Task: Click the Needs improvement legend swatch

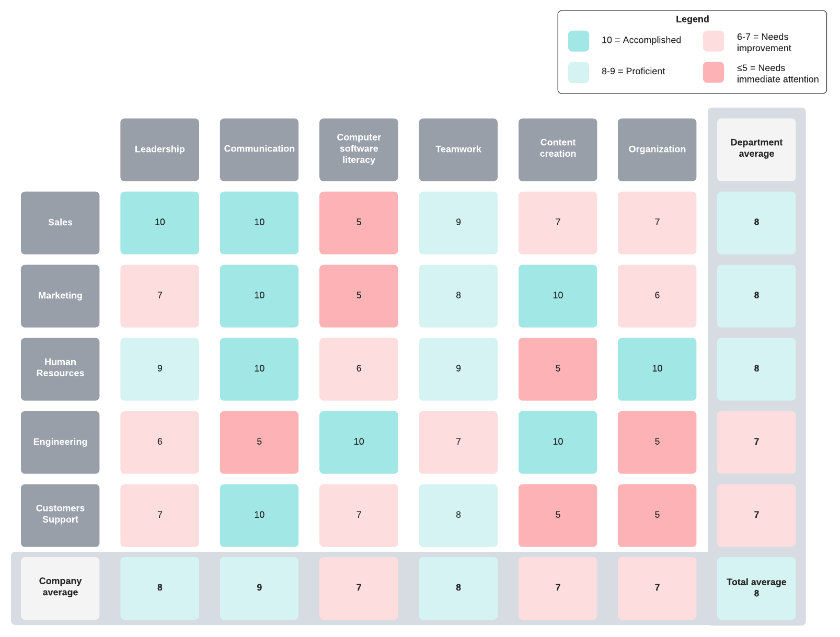Action: click(x=713, y=41)
